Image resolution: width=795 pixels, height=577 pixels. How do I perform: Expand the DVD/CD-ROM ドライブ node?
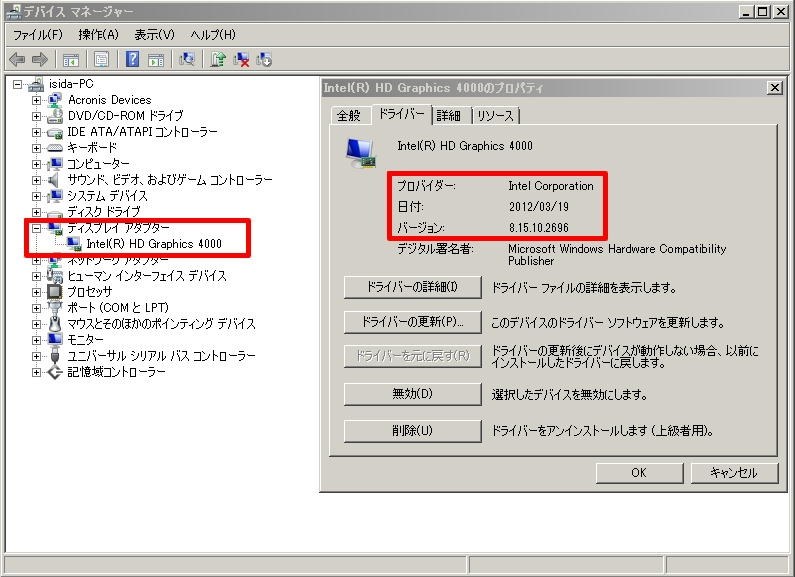point(36,116)
